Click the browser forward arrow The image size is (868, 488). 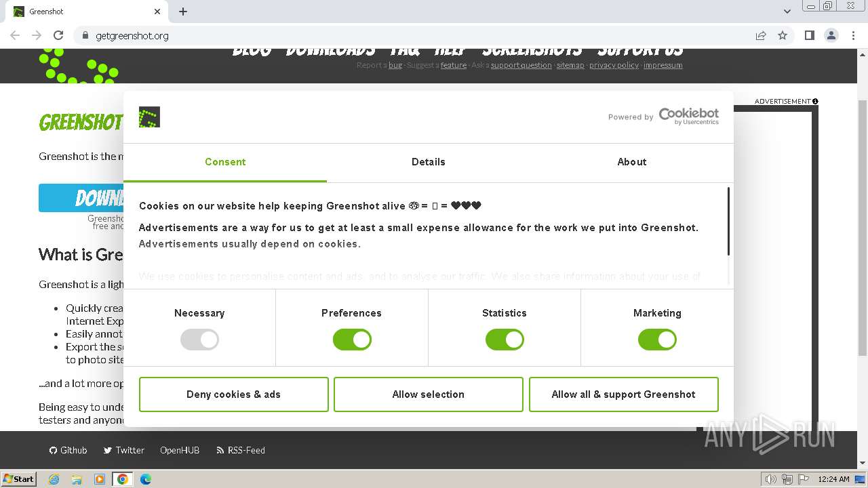[x=37, y=35]
